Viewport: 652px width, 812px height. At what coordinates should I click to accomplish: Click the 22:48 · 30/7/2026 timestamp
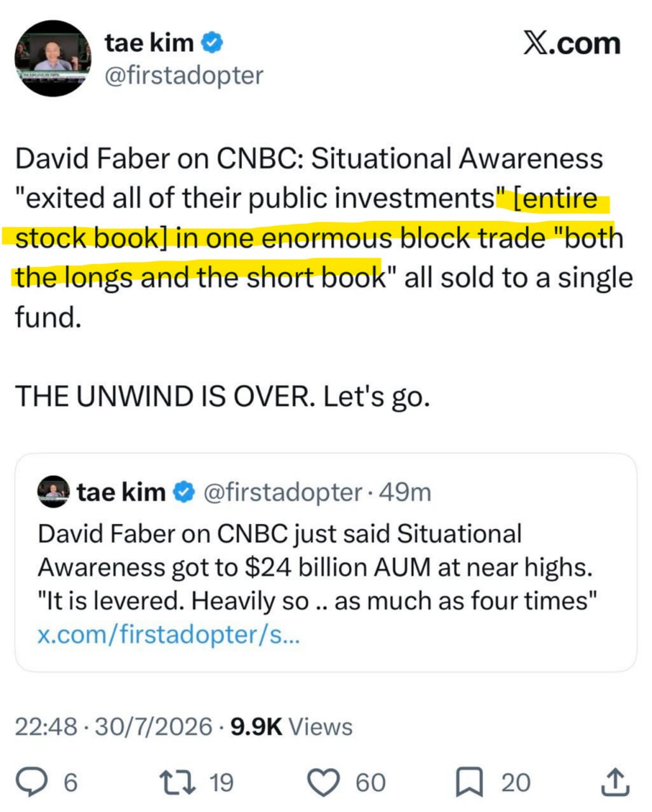(113, 726)
